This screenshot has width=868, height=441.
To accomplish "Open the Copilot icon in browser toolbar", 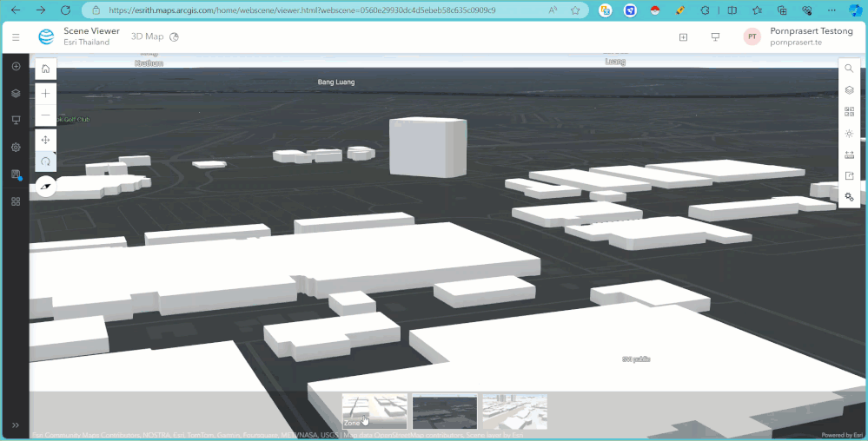I will click(856, 10).
